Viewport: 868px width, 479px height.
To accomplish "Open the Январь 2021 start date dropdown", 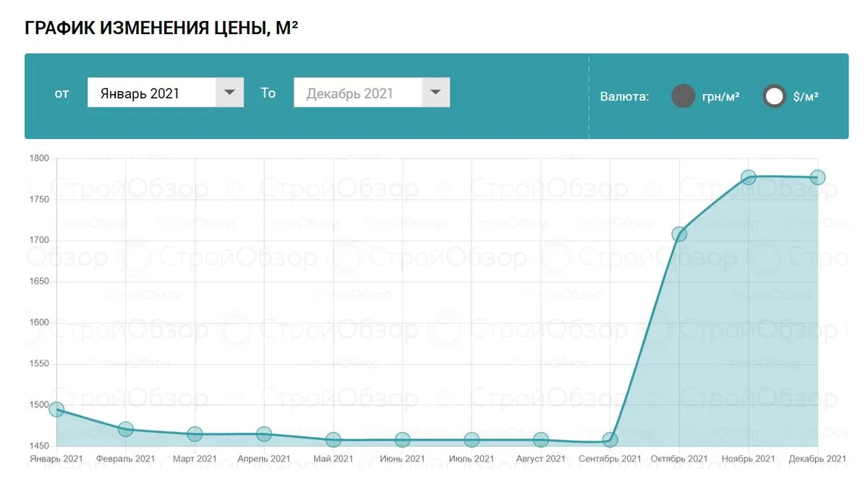I will [152, 93].
